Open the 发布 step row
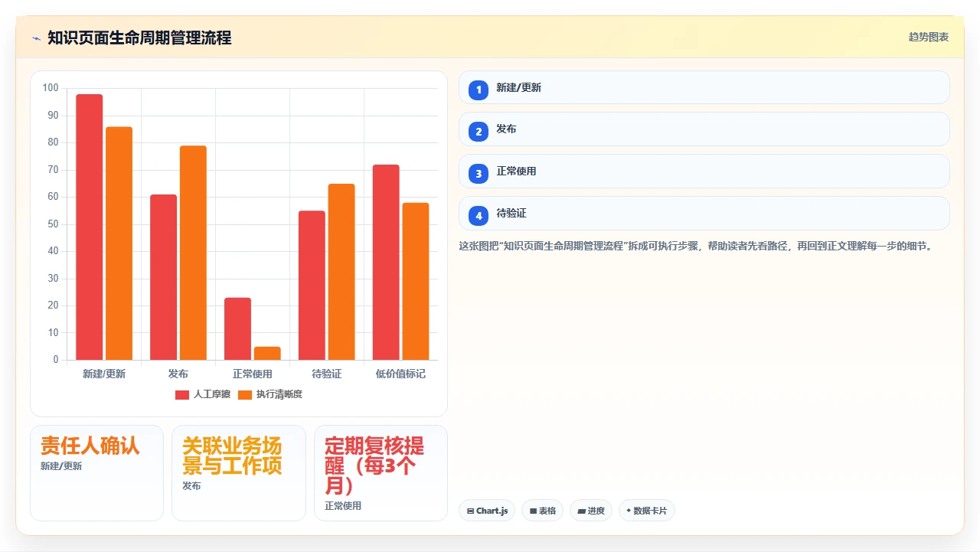 pyautogui.click(x=704, y=129)
